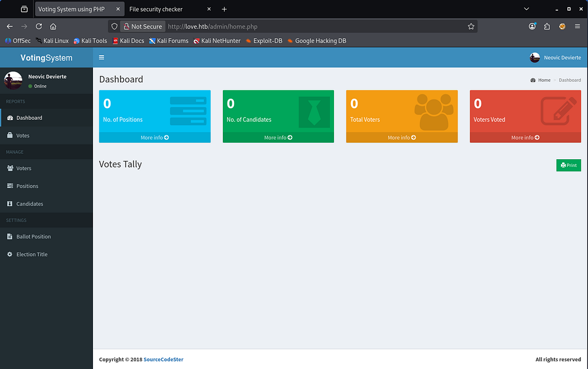Viewport: 588px width, 369px height.
Task: Open Votes in the sidebar
Action: [22, 136]
